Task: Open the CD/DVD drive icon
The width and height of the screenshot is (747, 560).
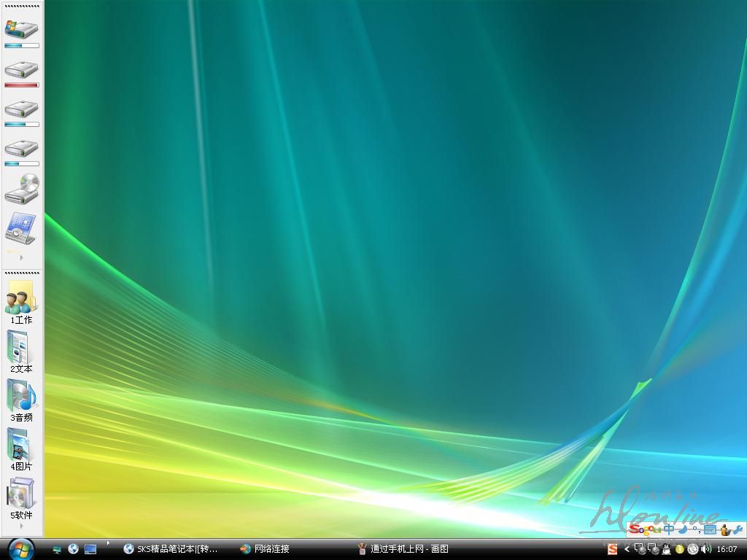Action: tap(21, 189)
